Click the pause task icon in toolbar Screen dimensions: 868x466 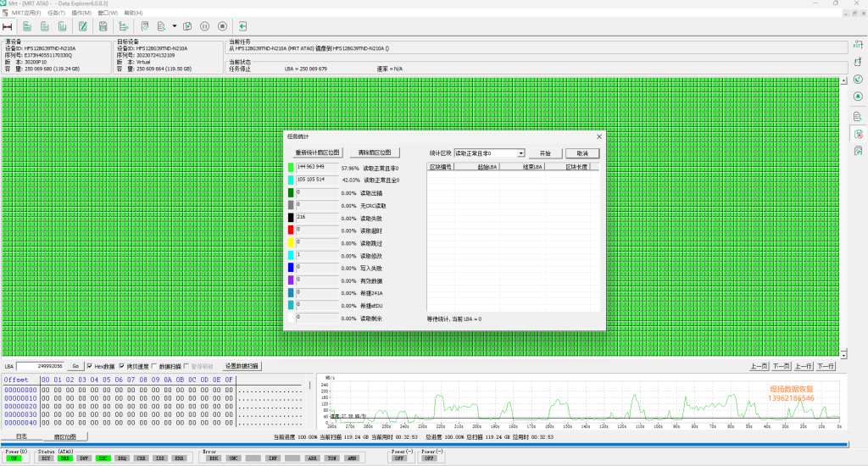tap(205, 26)
